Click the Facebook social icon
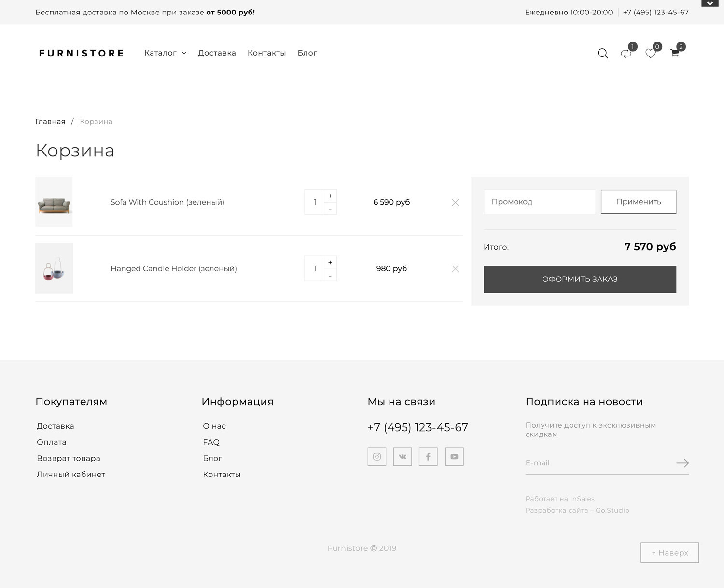Screen dimensions: 724x588 428,456
